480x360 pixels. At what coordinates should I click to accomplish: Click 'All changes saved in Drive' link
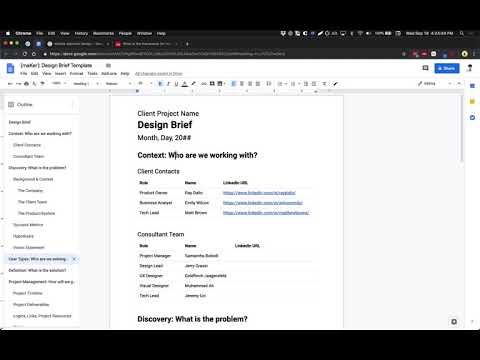pyautogui.click(x=159, y=74)
